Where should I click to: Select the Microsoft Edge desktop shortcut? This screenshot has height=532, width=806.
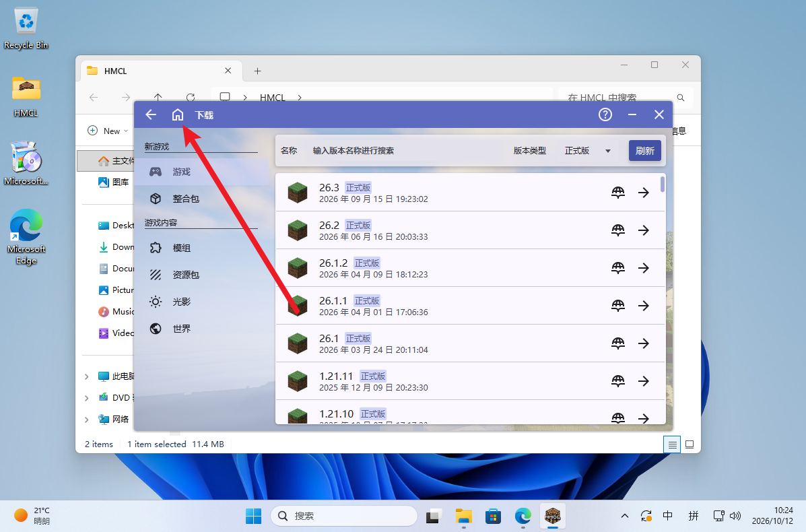(x=26, y=236)
